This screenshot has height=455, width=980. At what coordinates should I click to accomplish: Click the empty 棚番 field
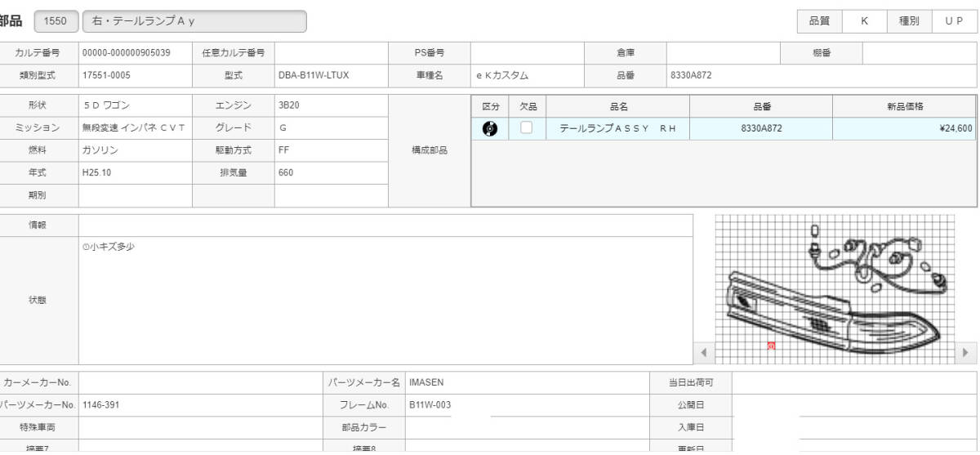920,53
